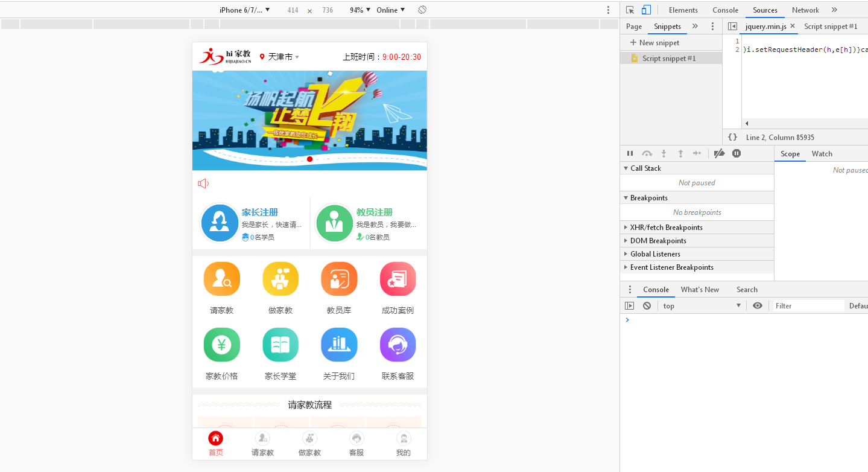Click the console Filter input field
Image resolution: width=868 pixels, height=472 pixels.
pyautogui.click(x=808, y=305)
